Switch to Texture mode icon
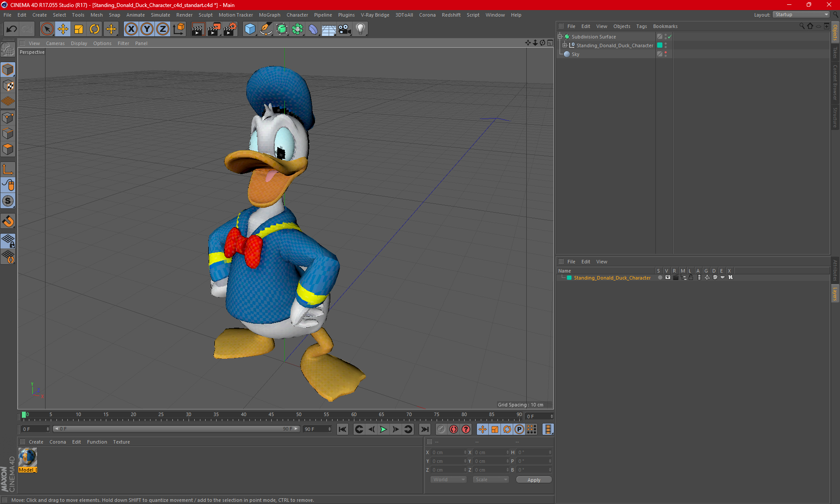This screenshot has width=840, height=504. 8,86
